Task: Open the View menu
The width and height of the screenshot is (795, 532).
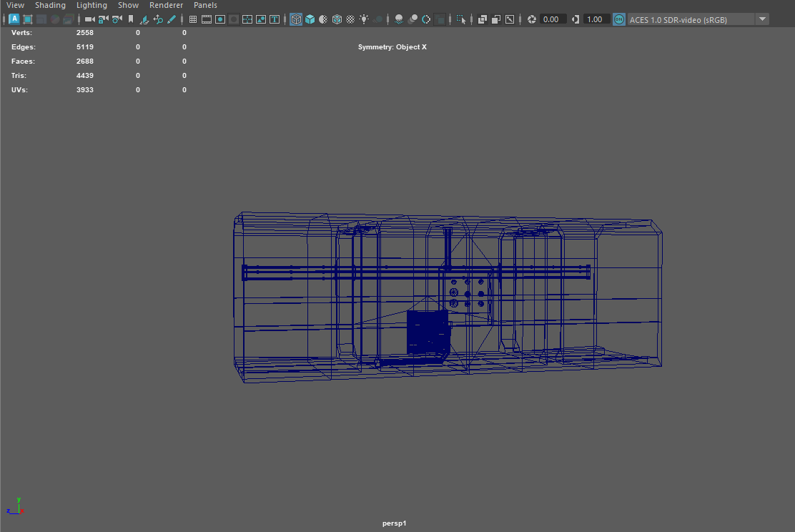Action: pos(15,5)
